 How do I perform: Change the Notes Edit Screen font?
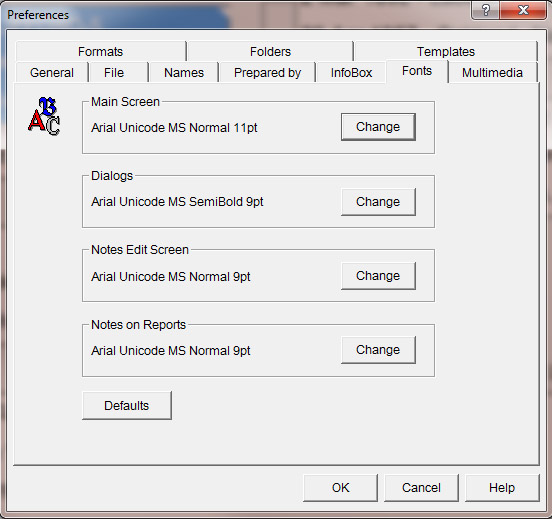click(378, 276)
